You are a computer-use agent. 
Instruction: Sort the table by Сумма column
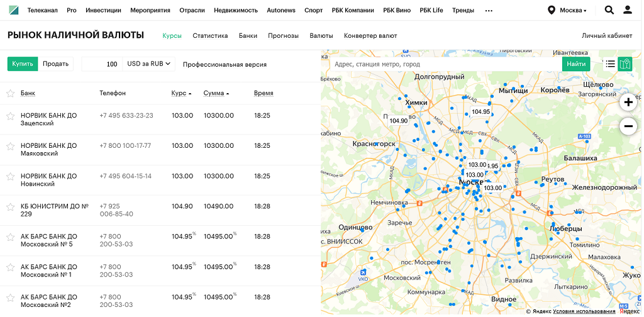[216, 93]
